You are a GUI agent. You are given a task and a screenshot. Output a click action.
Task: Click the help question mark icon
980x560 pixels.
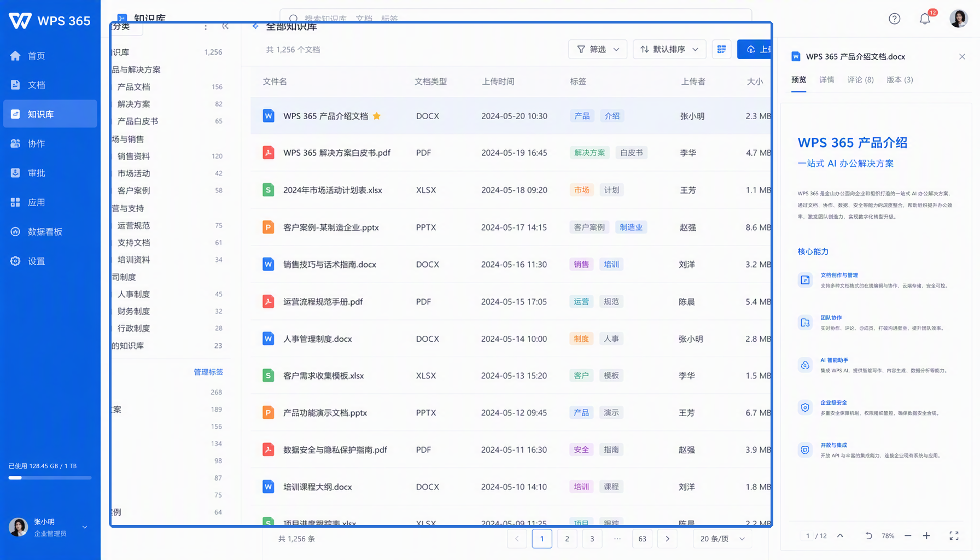click(895, 19)
